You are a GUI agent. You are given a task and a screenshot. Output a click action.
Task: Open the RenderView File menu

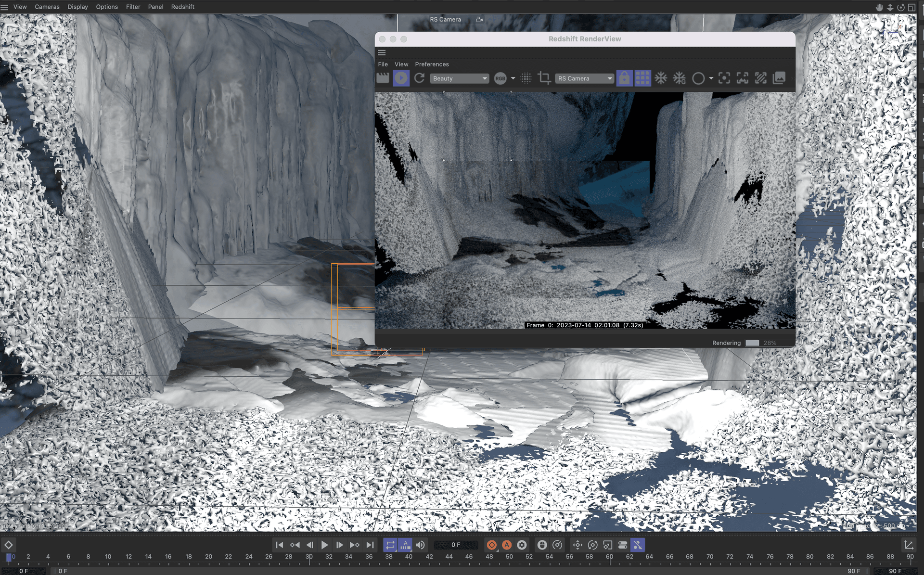coord(383,64)
